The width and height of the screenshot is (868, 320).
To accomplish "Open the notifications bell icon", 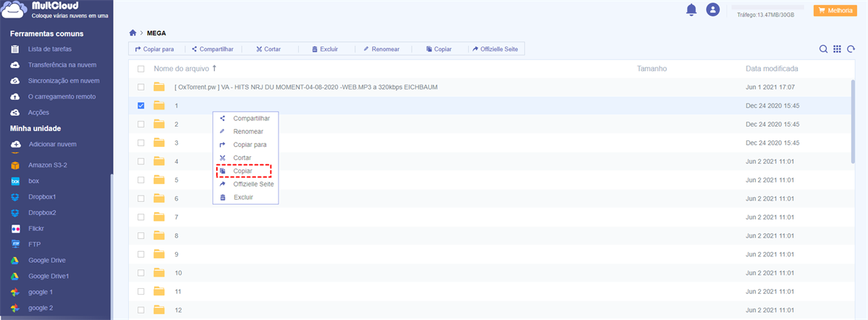I will click(x=692, y=10).
